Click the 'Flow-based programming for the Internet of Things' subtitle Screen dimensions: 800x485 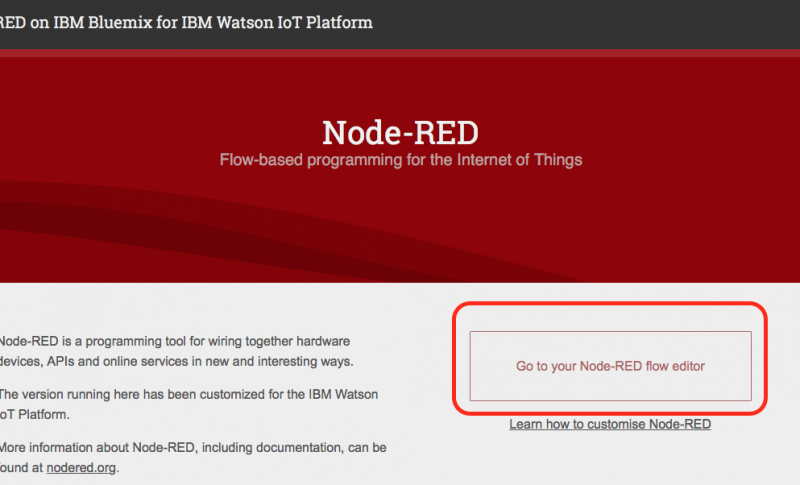[x=401, y=160]
